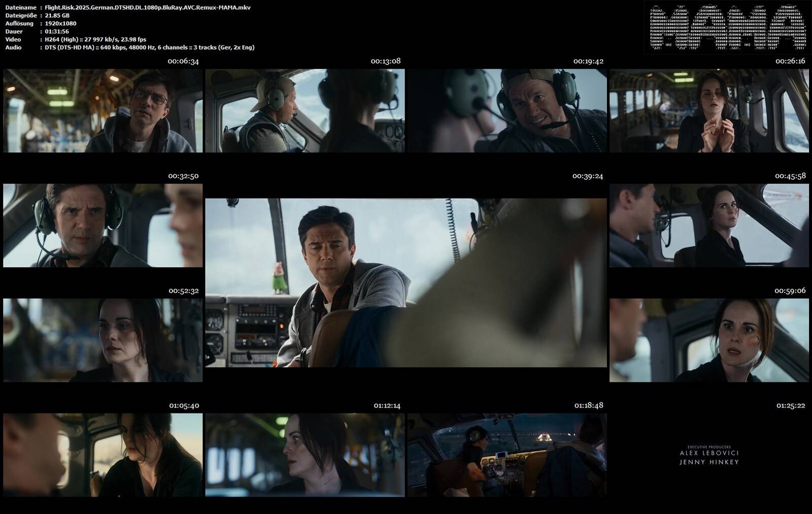The width and height of the screenshot is (812, 514).
Task: Open the thumbnail at timestamp 01:12:14
Action: [x=305, y=455]
